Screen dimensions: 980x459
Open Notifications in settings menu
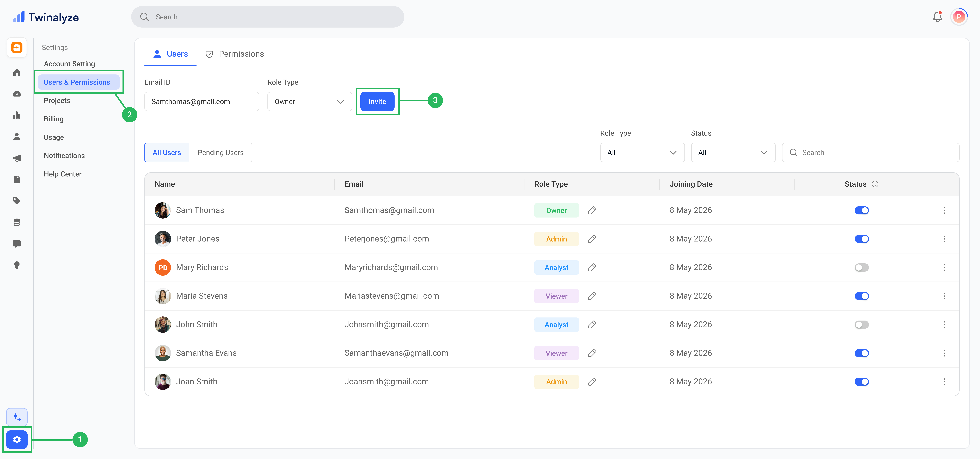[x=64, y=156]
